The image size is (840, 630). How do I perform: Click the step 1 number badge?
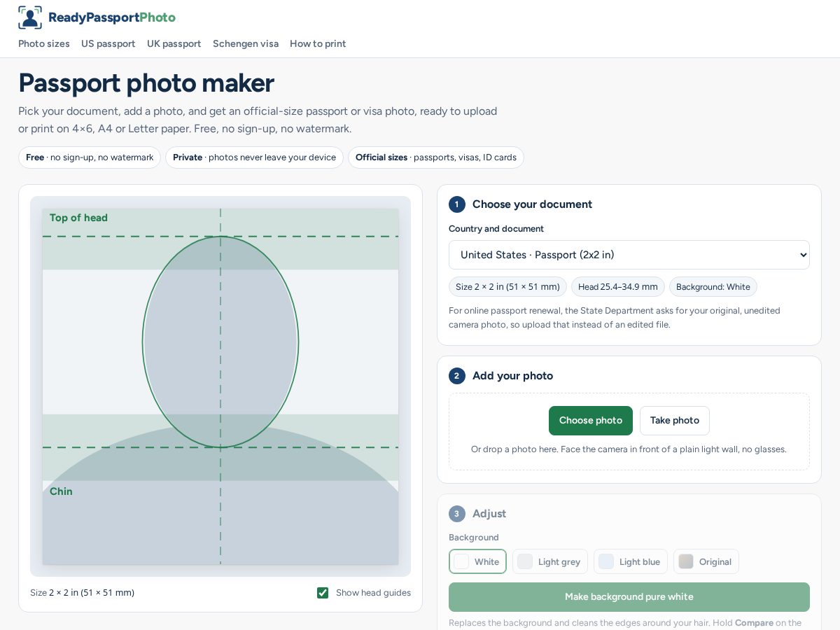(457, 204)
